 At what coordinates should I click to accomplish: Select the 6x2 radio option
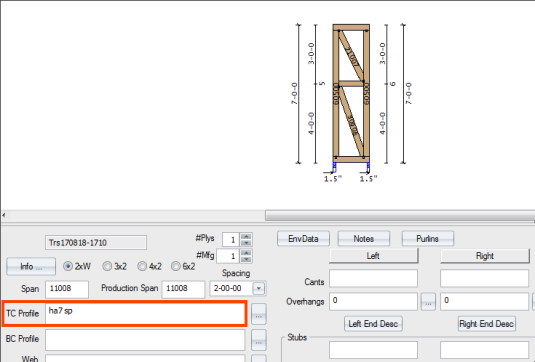pos(176,266)
